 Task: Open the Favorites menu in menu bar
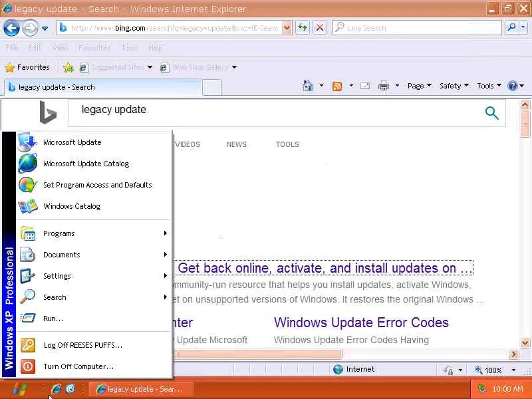[x=94, y=47]
